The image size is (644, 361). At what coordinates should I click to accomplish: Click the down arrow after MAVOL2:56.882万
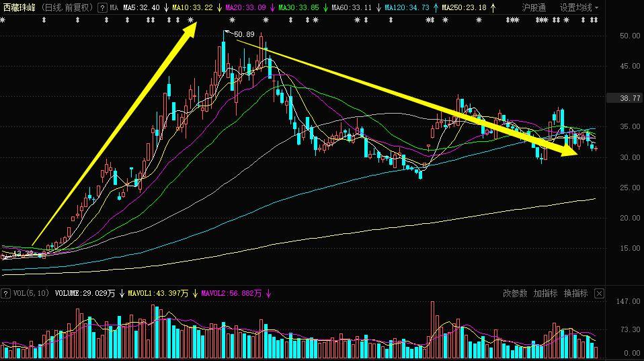(x=269, y=293)
